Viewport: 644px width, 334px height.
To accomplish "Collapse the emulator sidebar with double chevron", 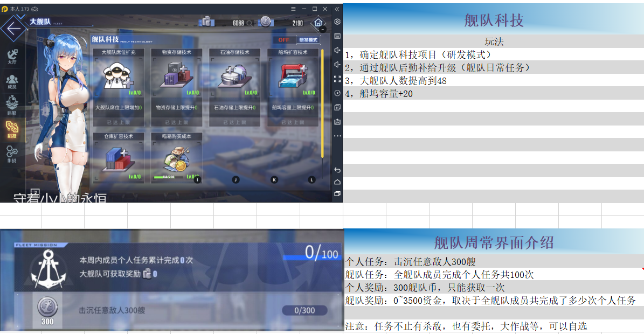I will pos(337,9).
